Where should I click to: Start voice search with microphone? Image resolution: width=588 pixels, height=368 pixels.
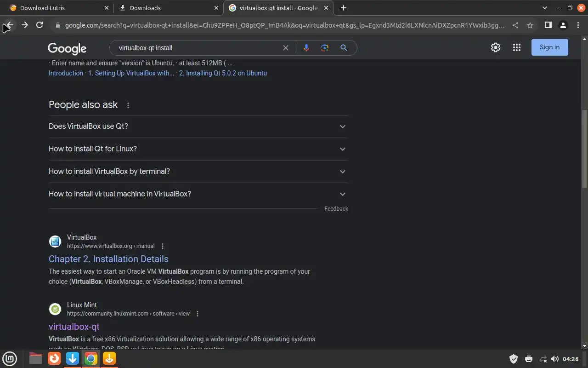(306, 48)
